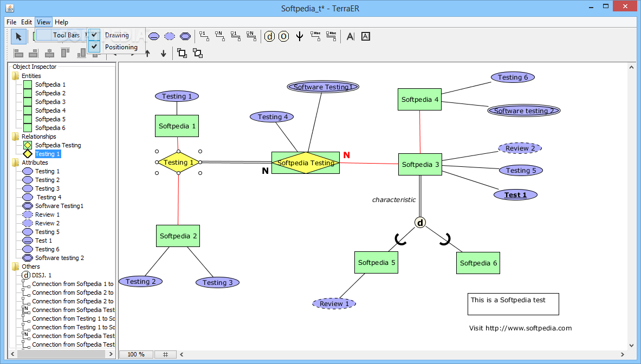Viewport: 641px width, 364px height.
Task: Send selected object to back
Action: (x=198, y=53)
